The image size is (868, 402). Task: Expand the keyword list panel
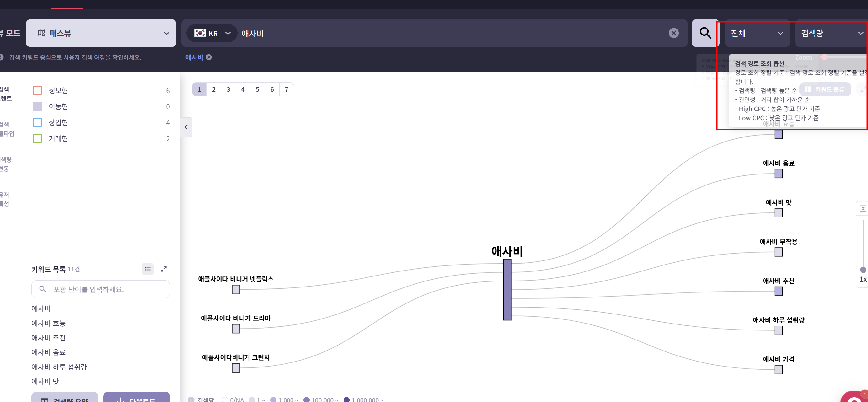pos(164,269)
